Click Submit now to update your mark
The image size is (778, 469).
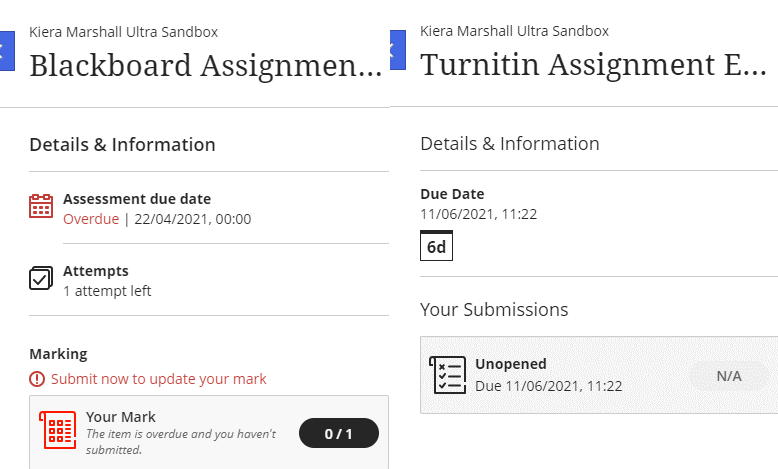tap(158, 379)
